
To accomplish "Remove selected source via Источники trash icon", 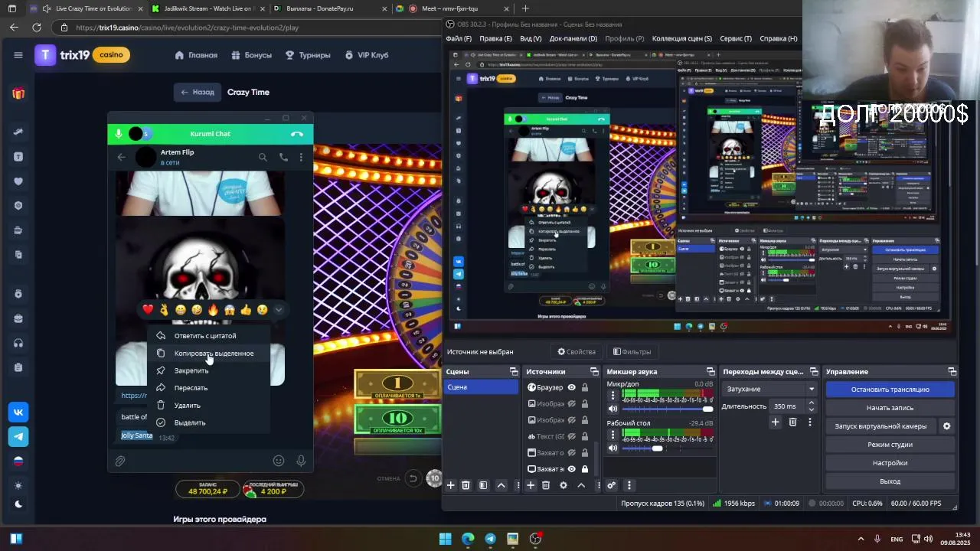I will [x=546, y=485].
